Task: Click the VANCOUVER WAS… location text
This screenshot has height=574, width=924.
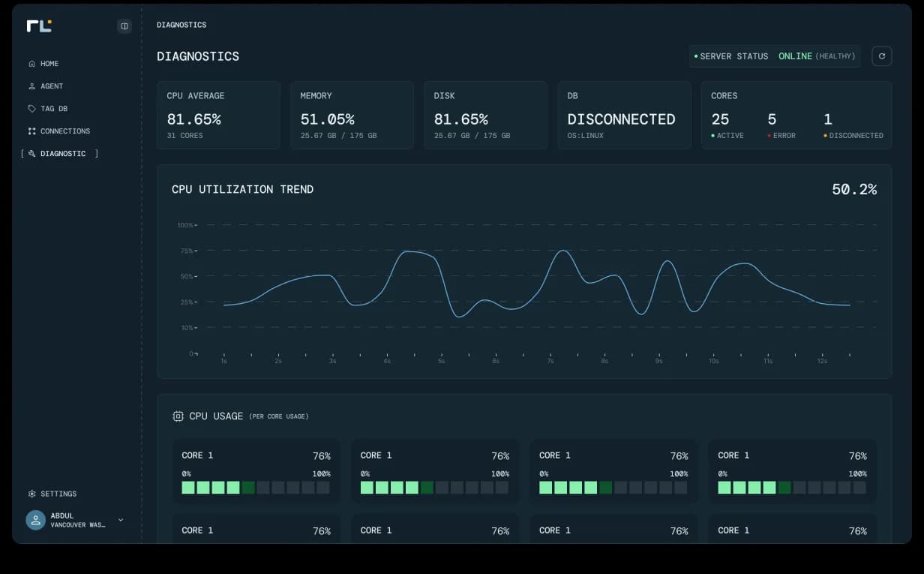Action: point(78,525)
